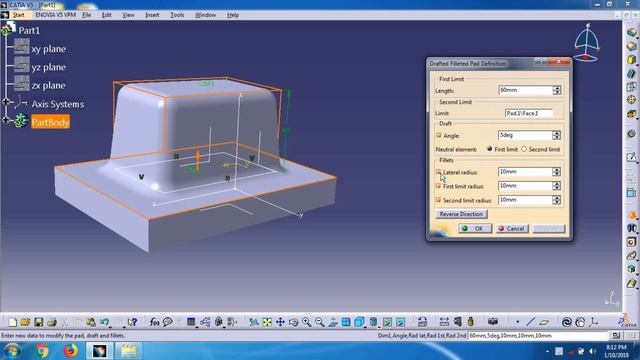The image size is (640, 360).
Task: Select Second limit as neutral element
Action: click(524, 149)
